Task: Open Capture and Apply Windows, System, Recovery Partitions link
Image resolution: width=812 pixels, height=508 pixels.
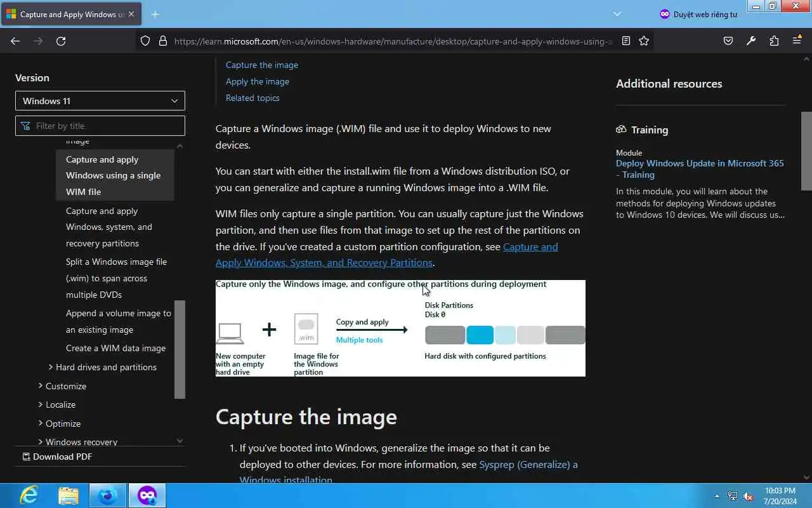Action: point(387,255)
